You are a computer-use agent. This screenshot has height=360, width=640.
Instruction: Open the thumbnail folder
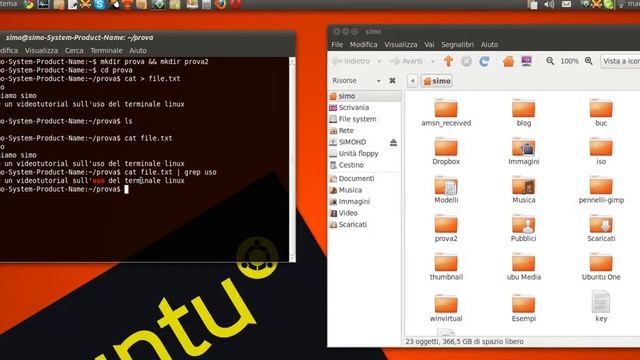(446, 267)
